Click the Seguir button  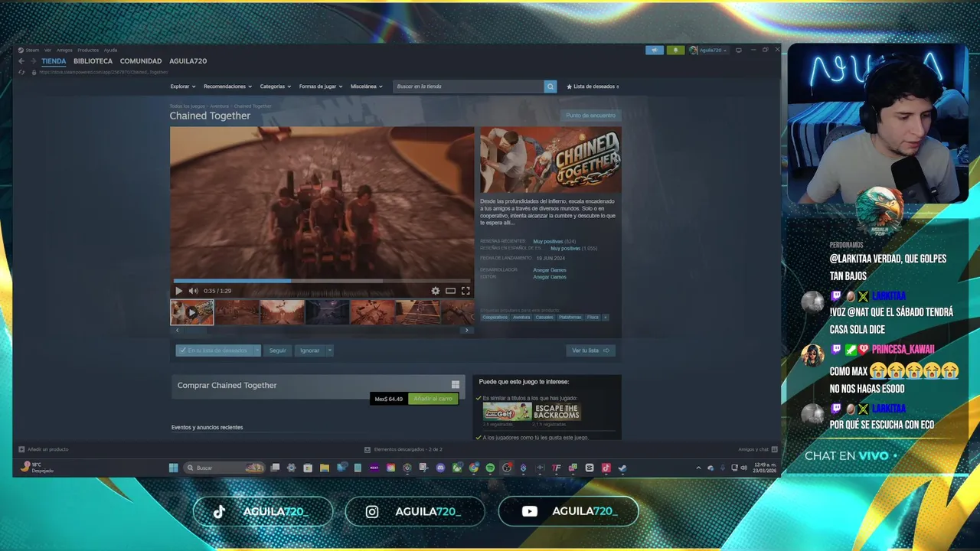[x=277, y=350]
